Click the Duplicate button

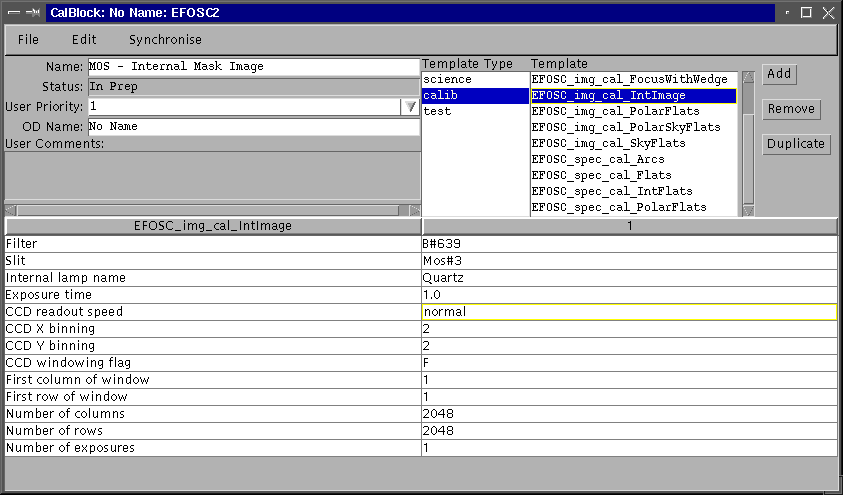point(796,144)
